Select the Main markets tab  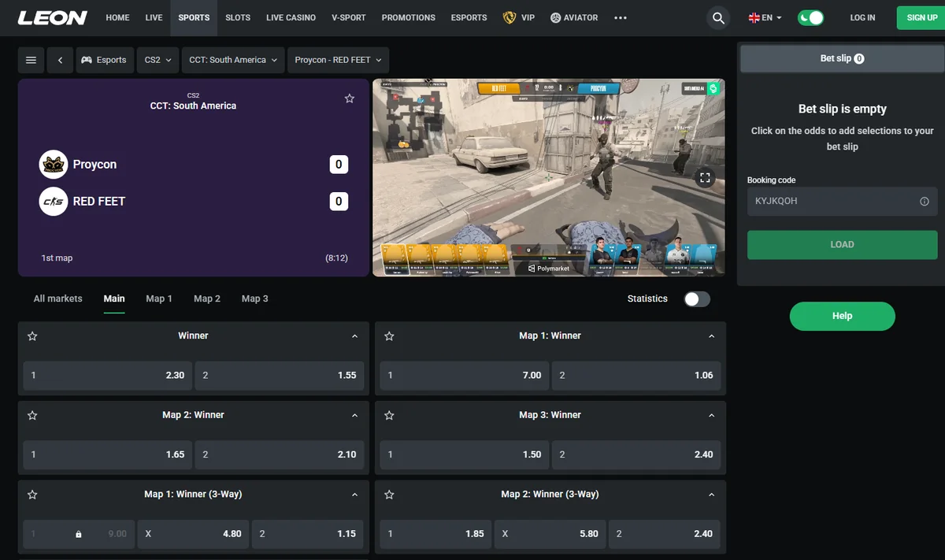pos(114,299)
